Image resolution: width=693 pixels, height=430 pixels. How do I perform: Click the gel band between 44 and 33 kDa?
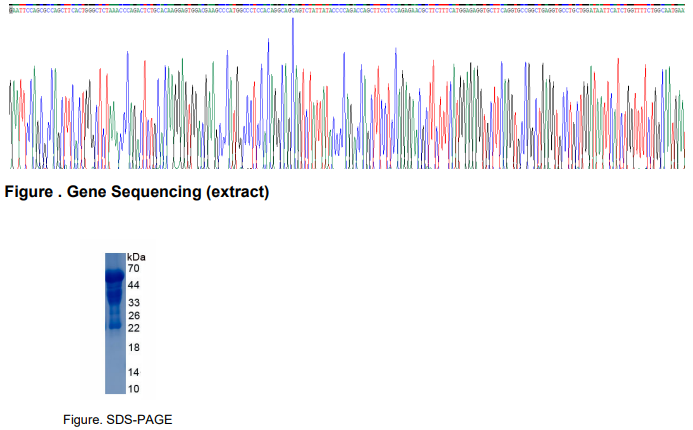pyautogui.click(x=115, y=293)
